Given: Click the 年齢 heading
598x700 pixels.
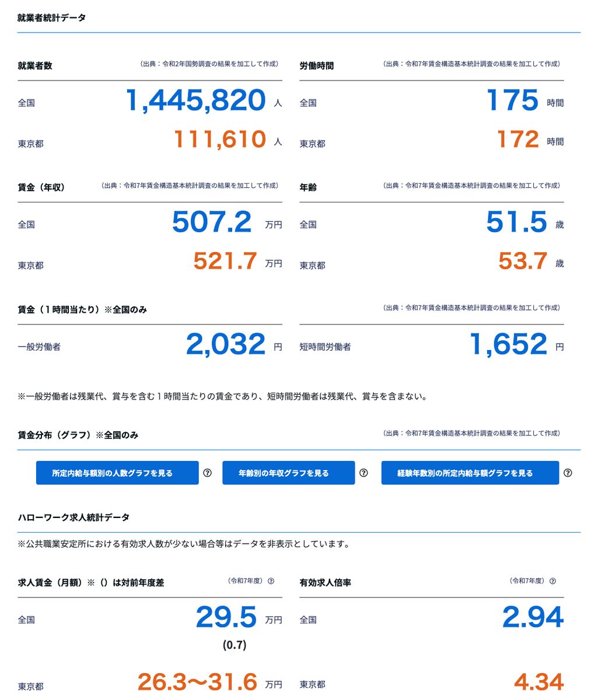Looking at the screenshot, I should [308, 187].
